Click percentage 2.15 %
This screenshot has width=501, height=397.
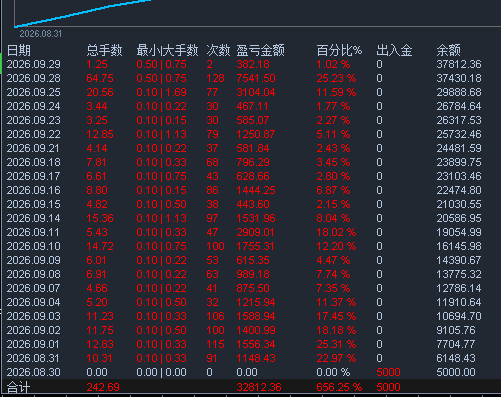click(333, 204)
